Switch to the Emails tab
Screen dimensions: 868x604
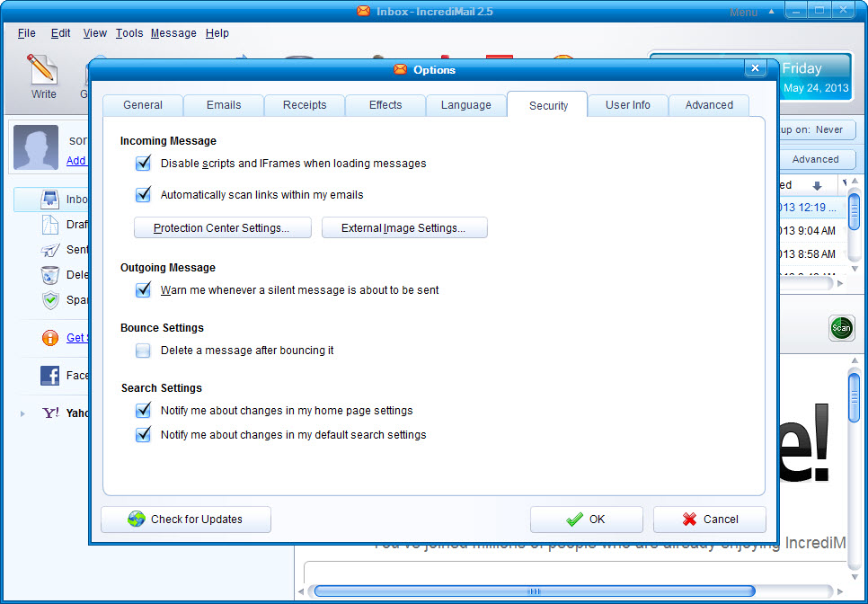tap(224, 105)
